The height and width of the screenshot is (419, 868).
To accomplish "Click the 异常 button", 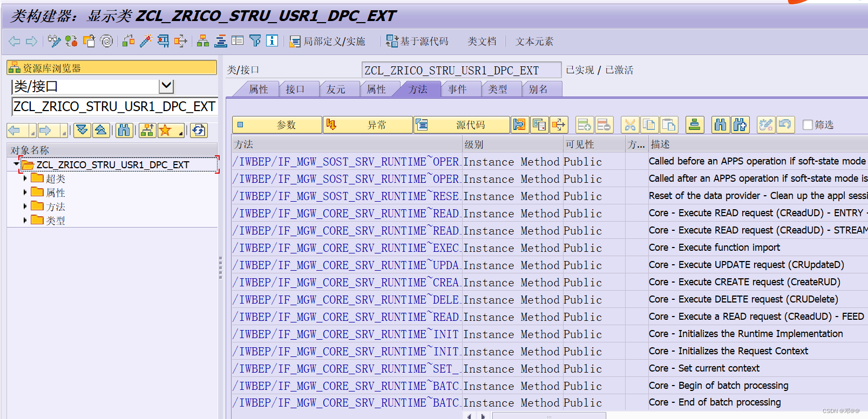I will click(368, 125).
